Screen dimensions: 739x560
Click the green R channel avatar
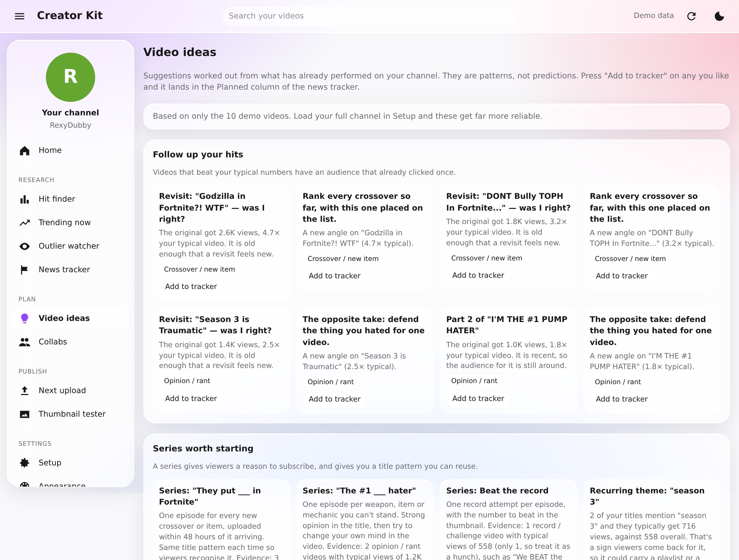(71, 77)
